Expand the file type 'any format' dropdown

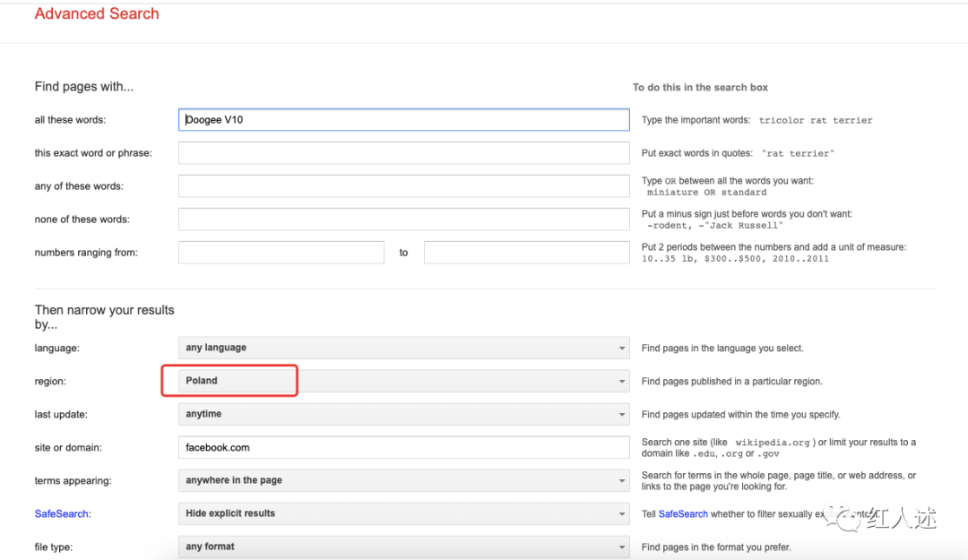[x=403, y=547]
